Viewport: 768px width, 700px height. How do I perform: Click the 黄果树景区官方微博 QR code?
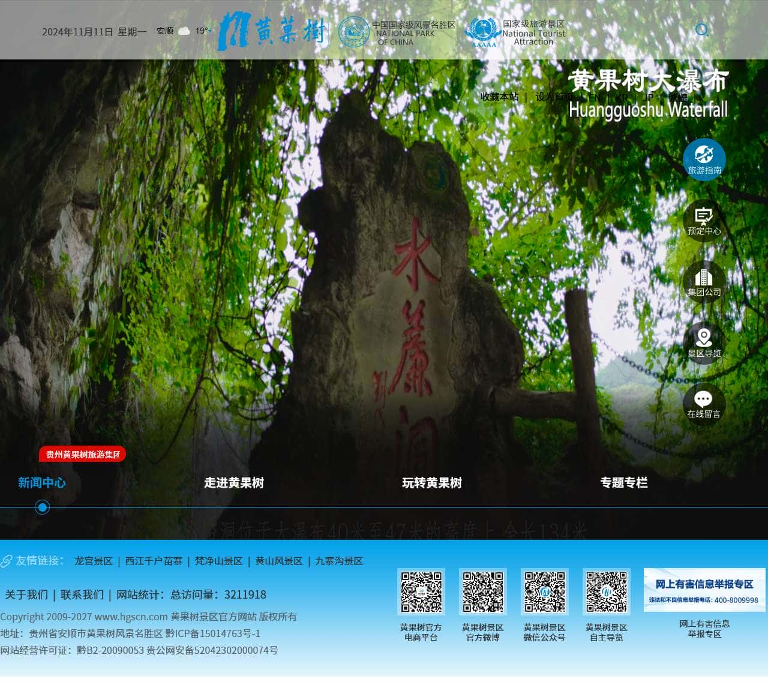click(x=483, y=591)
